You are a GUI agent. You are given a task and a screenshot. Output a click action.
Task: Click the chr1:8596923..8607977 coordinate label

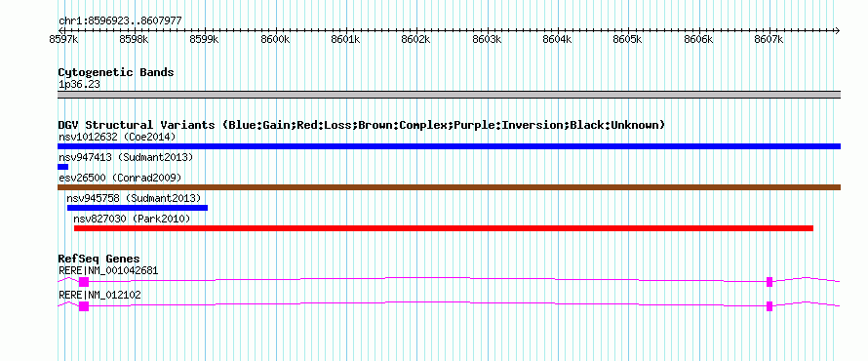(x=120, y=21)
